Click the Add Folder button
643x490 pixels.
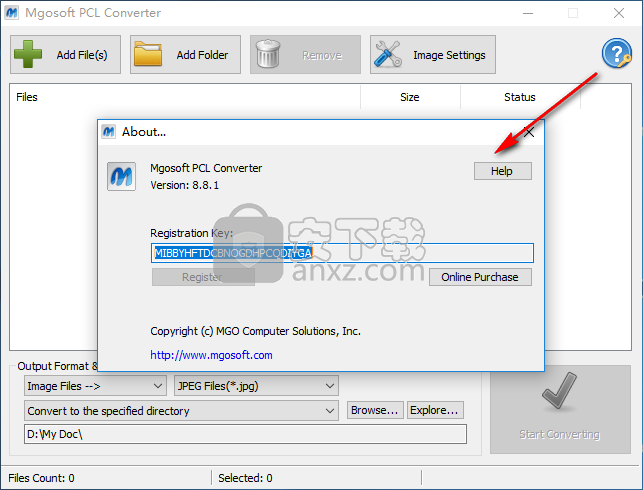(185, 55)
